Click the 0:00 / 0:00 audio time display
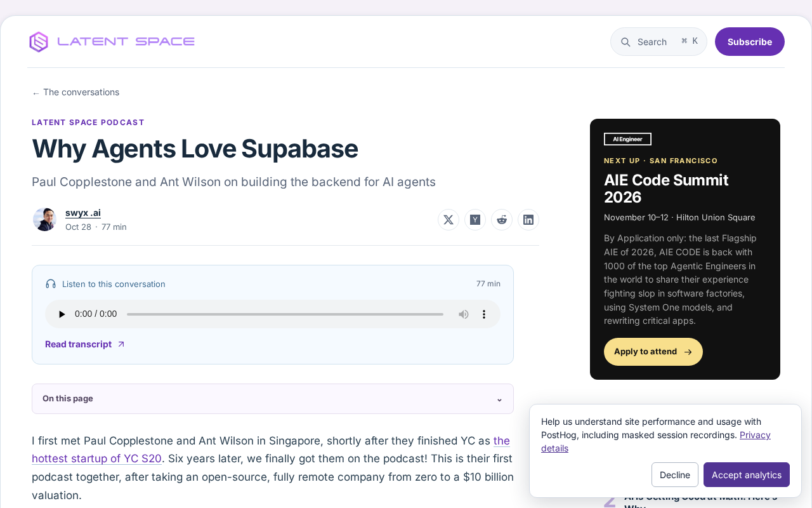 coord(96,314)
